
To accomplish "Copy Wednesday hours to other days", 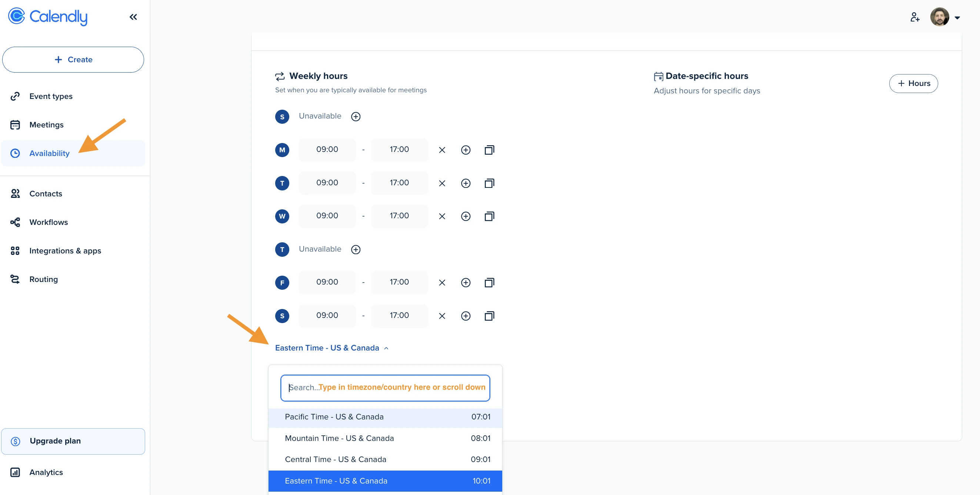I will [489, 216].
